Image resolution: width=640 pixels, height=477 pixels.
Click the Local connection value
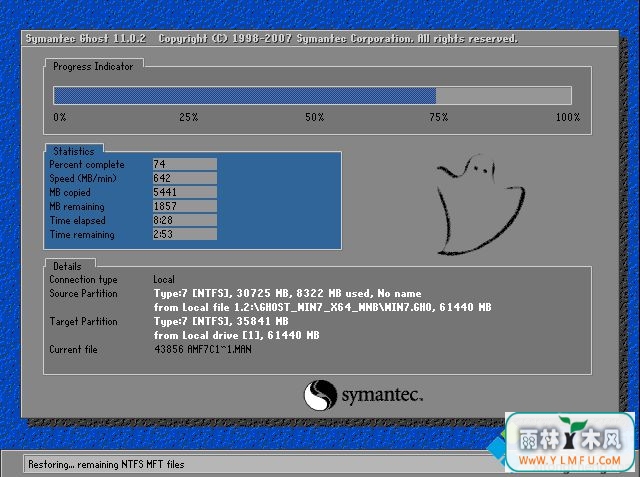point(164,280)
